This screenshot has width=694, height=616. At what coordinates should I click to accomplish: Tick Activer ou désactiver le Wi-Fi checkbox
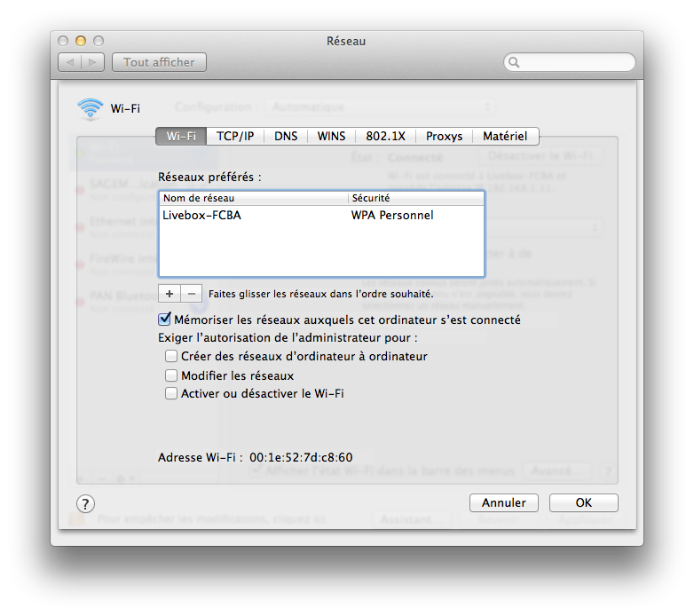point(171,393)
